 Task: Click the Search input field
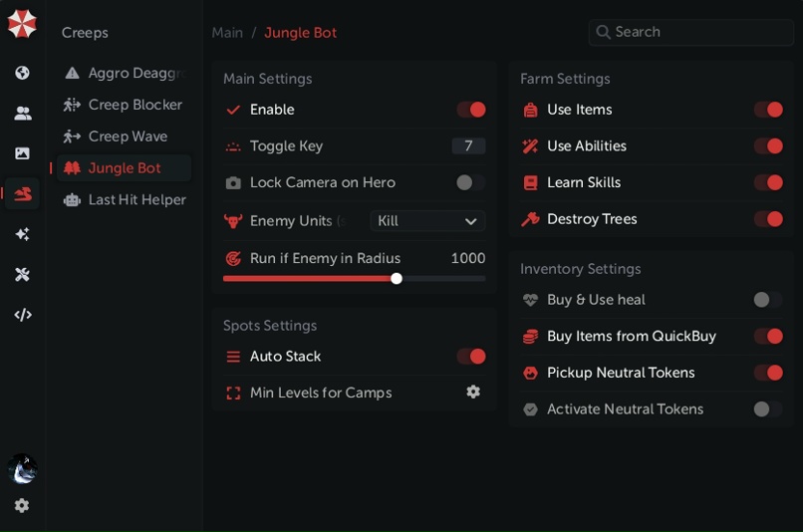[x=697, y=32]
